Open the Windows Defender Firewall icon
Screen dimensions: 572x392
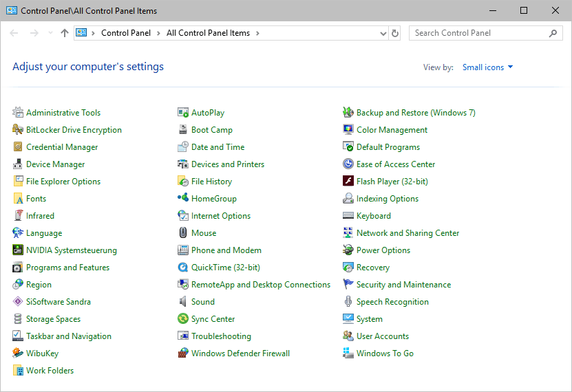(183, 353)
